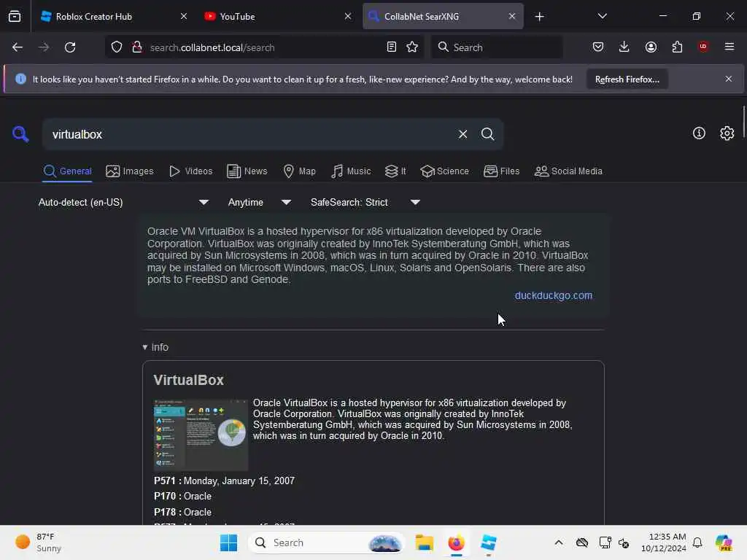
Task: Click the Firefox taskbar icon
Action: (x=456, y=542)
